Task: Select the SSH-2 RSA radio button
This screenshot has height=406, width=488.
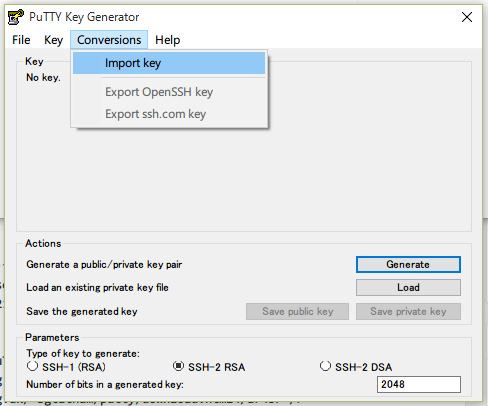Action: click(x=178, y=366)
